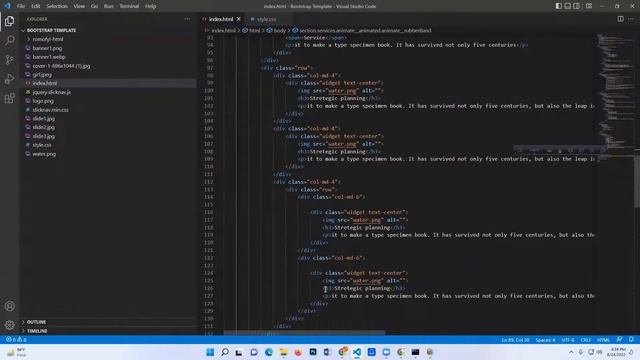Click the split editor right icon
This screenshot has width=640, height=360.
tap(620, 19)
